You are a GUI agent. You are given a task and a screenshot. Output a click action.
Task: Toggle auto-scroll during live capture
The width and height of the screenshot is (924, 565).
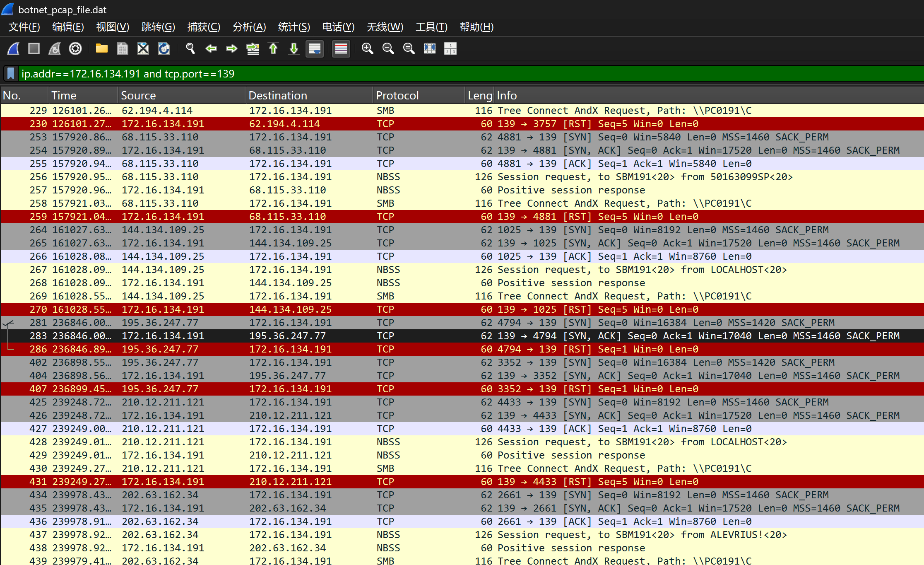click(x=315, y=49)
